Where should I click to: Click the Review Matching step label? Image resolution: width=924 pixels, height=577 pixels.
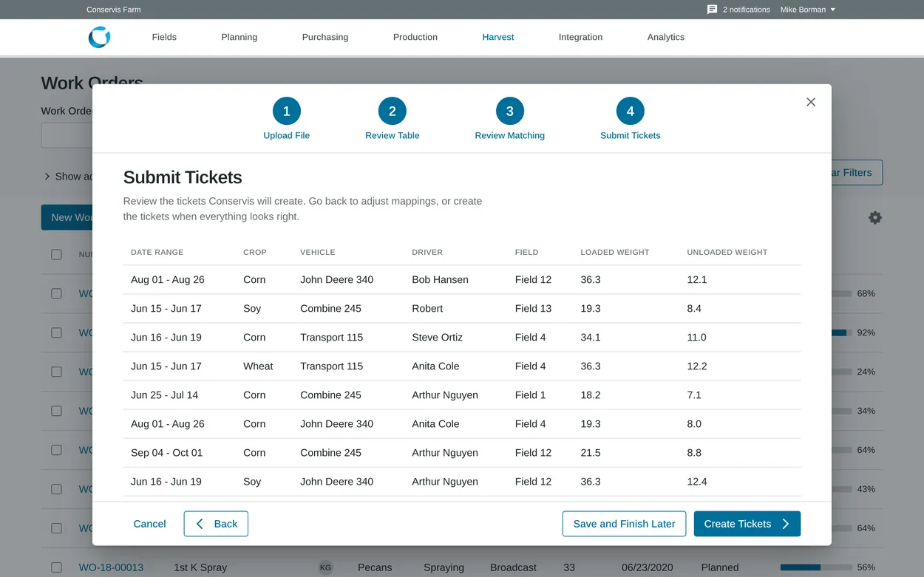[x=510, y=135]
